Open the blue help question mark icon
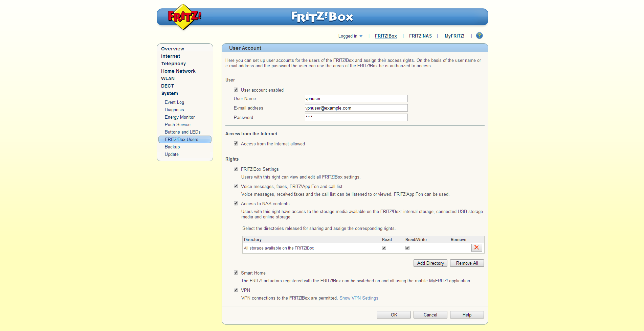The image size is (644, 331). pyautogui.click(x=479, y=36)
